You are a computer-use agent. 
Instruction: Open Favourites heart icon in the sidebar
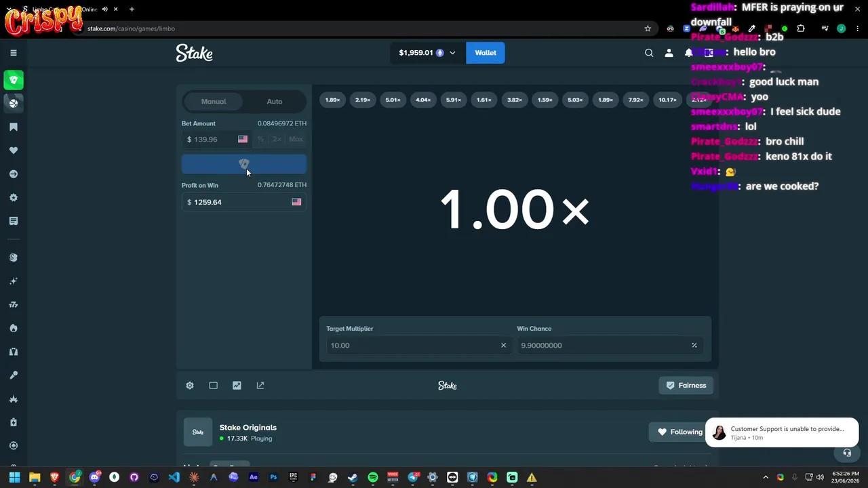(x=13, y=150)
